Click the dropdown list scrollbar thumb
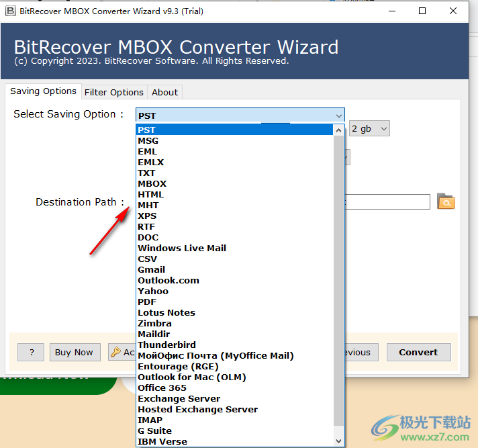Viewport: 478px width, 448px height. pos(338,281)
